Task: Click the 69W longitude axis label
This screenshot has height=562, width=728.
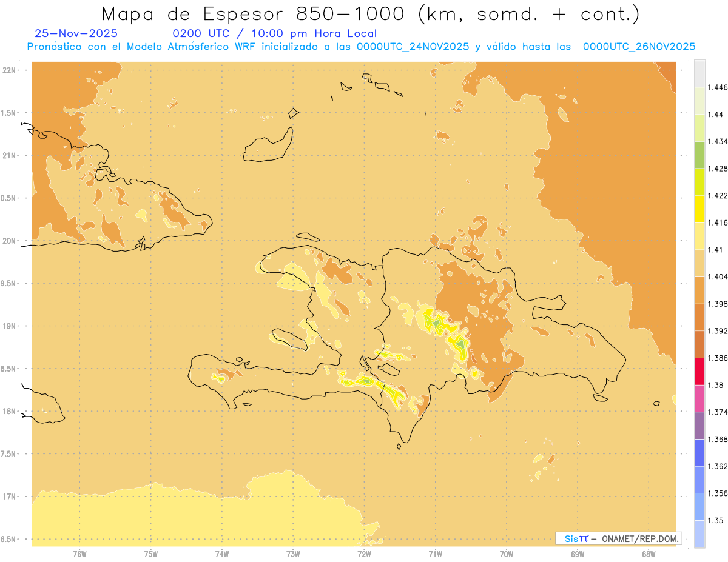Action: [578, 554]
